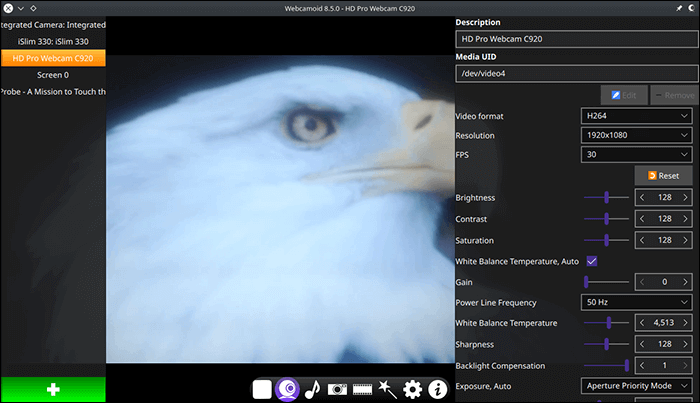700x403 pixels.
Task: Expand the Video format H264 dropdown
Action: click(636, 115)
